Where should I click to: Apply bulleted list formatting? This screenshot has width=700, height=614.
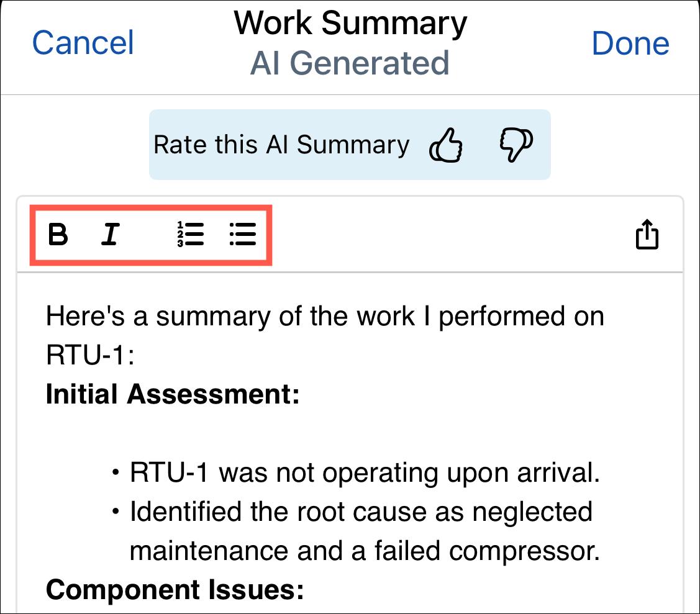[243, 235]
